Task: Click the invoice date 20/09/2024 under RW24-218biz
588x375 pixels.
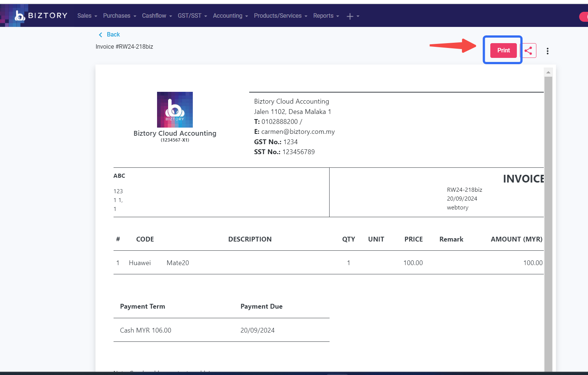Action: [462, 198]
